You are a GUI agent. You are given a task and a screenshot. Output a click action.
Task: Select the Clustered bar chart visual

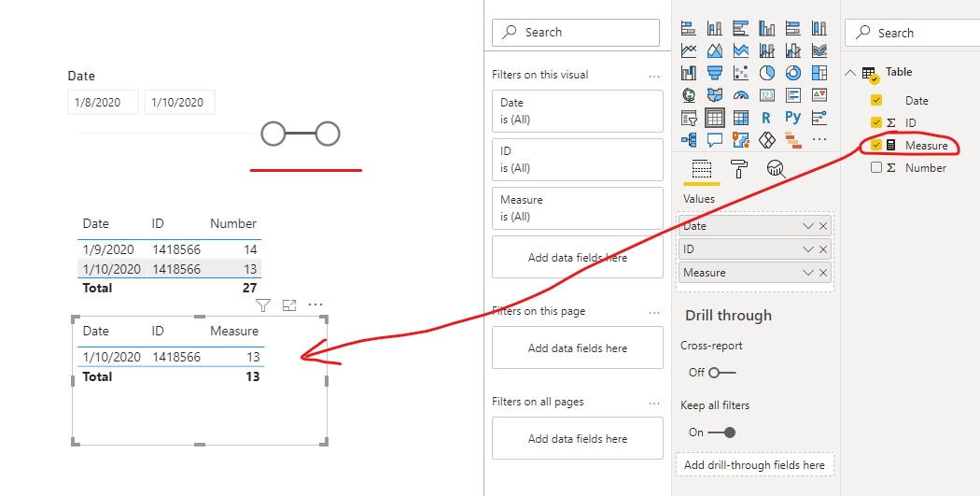pos(741,28)
